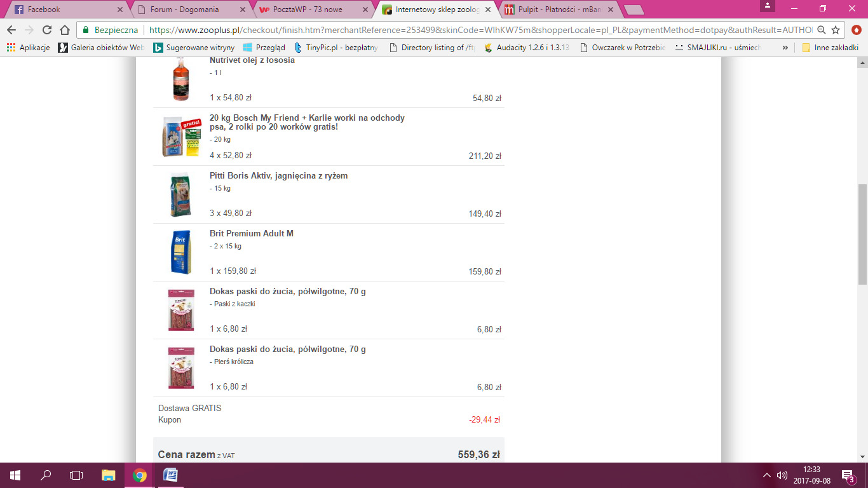Open Directory listing bookmark
868x488 pixels.
click(x=432, y=48)
